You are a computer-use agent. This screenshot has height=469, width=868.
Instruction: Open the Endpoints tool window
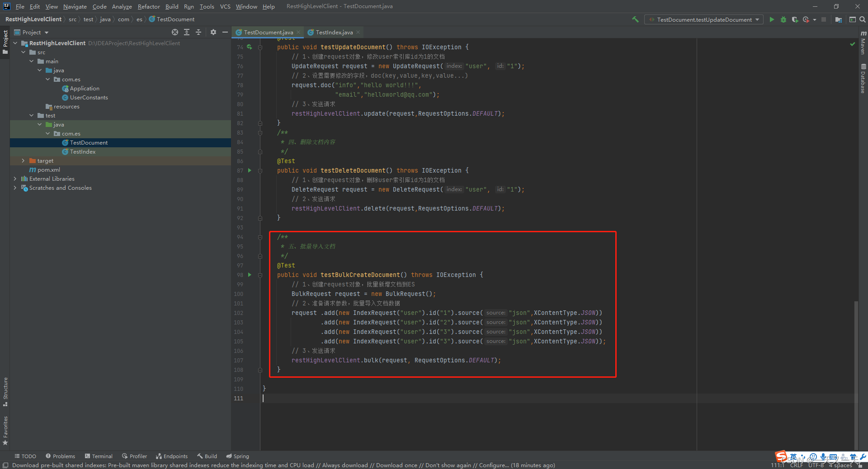[172, 456]
